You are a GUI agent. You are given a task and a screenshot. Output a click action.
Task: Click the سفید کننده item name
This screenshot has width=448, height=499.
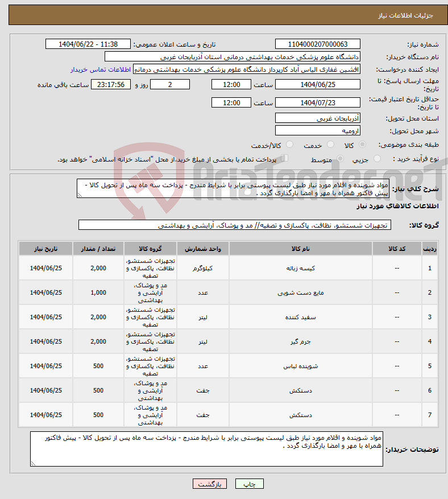[301, 317]
